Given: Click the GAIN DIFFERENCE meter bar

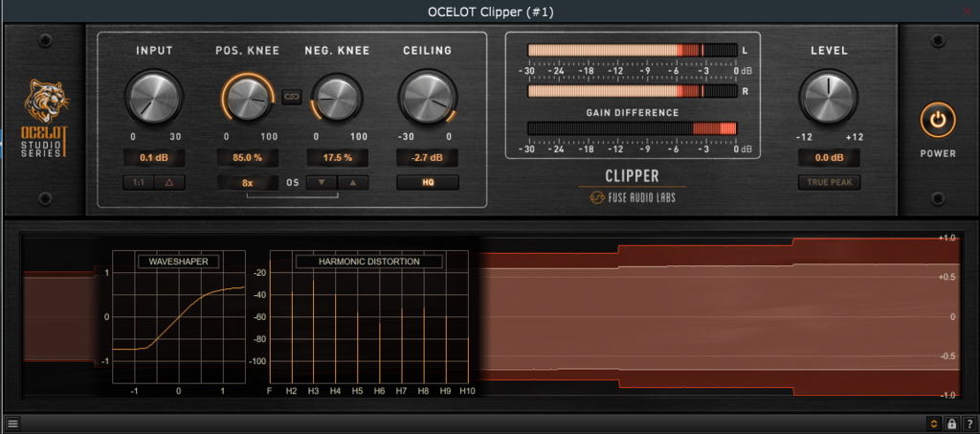Looking at the screenshot, I should pos(633,128).
